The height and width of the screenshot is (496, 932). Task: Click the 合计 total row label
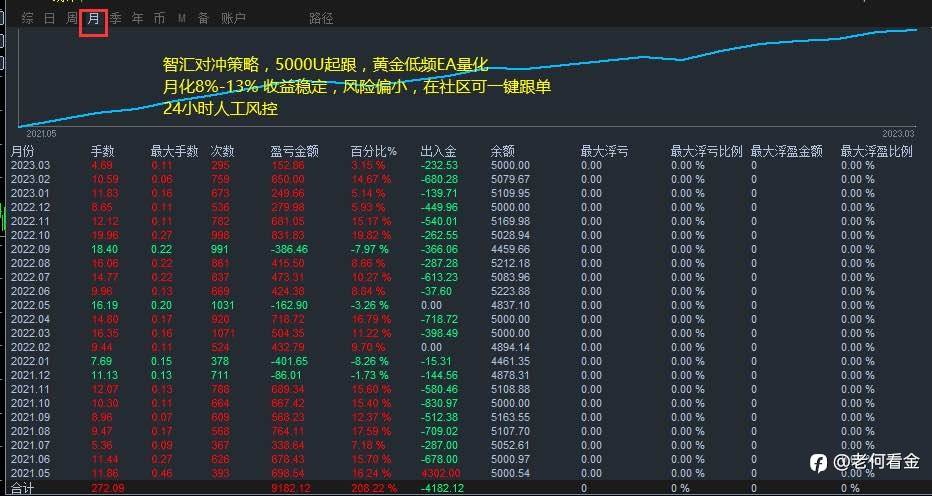pyautogui.click(x=23, y=489)
